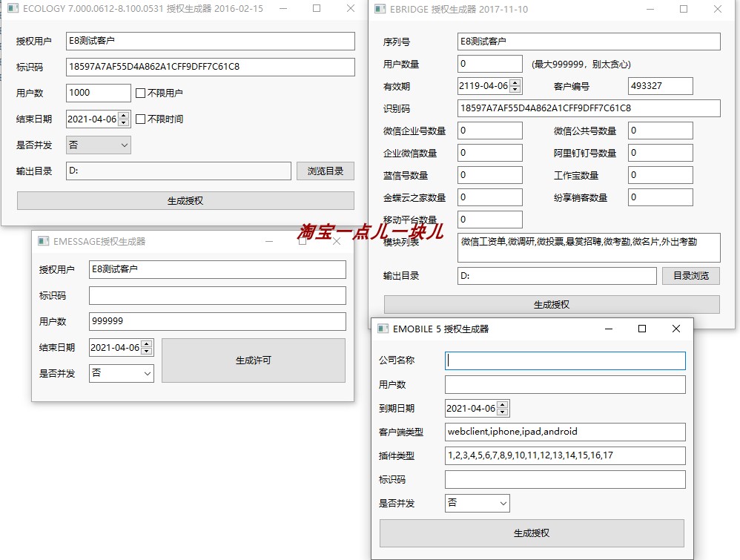The image size is (740, 560).
Task: Click the EMESSAGE授权生成器 title bar icon
Action: (x=42, y=241)
